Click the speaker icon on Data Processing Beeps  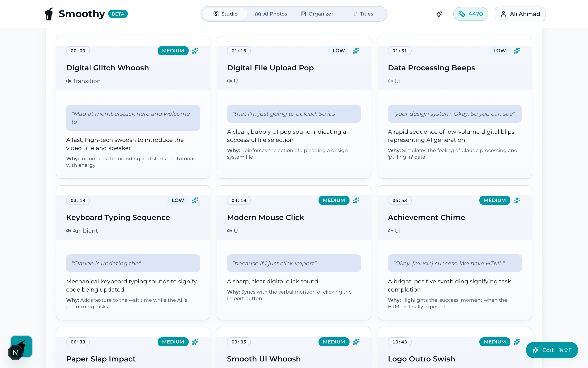coord(390,81)
